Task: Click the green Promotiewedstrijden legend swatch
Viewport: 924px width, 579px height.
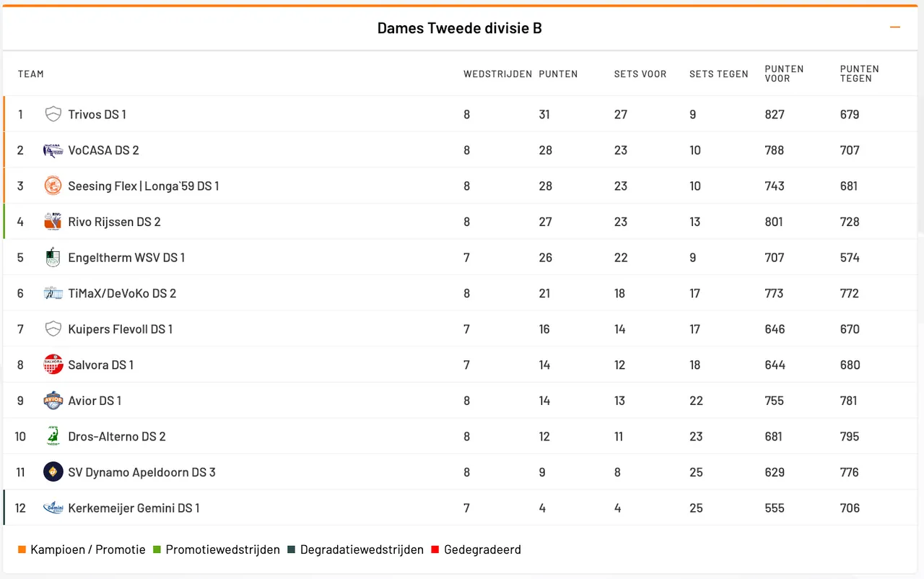Action: click(x=157, y=550)
